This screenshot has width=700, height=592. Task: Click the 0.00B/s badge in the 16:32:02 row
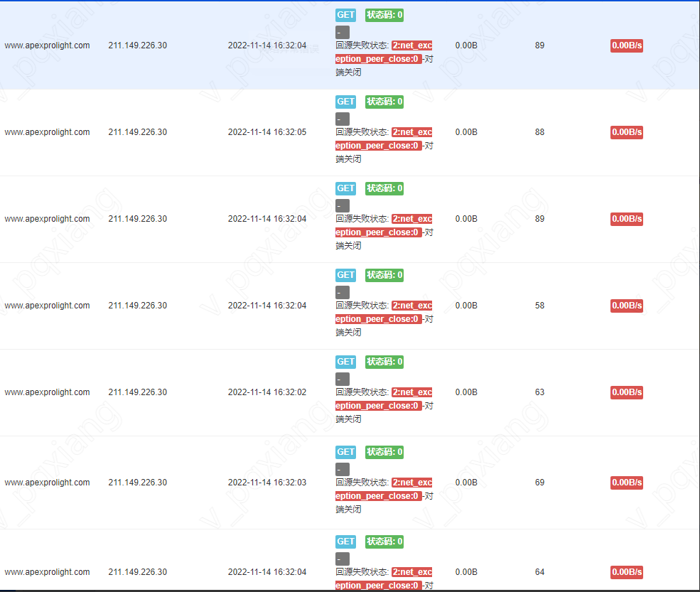pyautogui.click(x=626, y=392)
